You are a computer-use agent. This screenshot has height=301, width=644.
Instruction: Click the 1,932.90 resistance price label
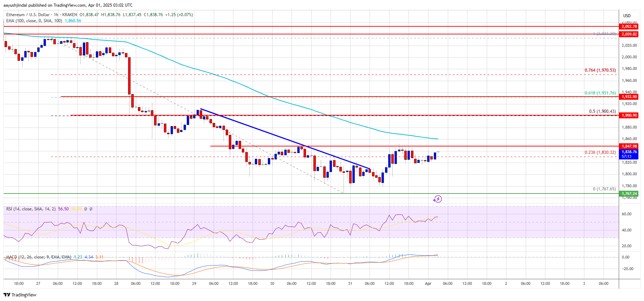pyautogui.click(x=629, y=97)
